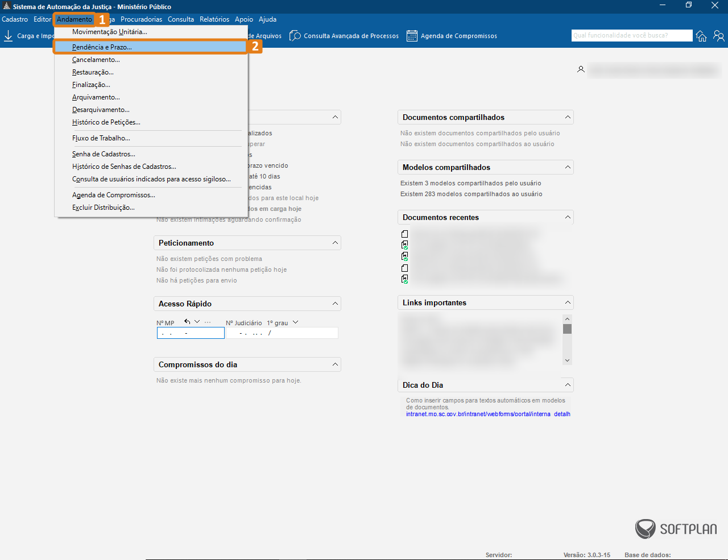The height and width of the screenshot is (560, 728).
Task: Follow the intranet.mp.sc.gov.br link in Dica do Dia
Action: pyautogui.click(x=488, y=414)
